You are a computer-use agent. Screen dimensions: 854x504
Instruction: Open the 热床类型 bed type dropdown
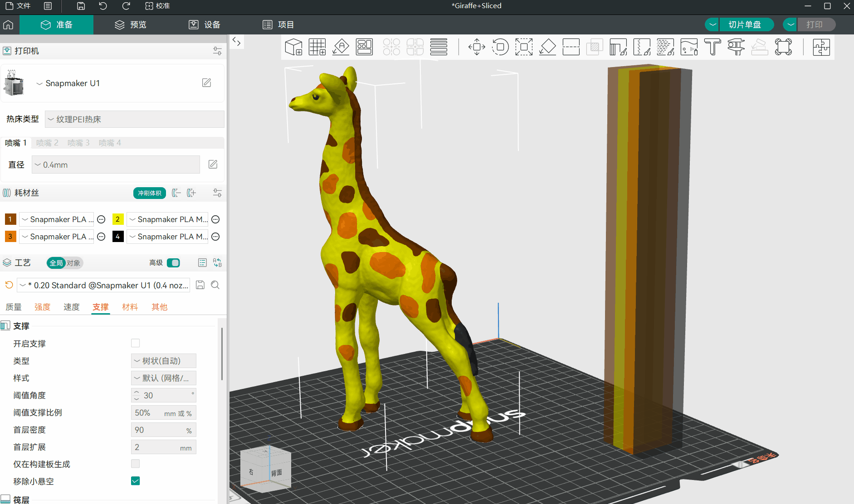(135, 119)
